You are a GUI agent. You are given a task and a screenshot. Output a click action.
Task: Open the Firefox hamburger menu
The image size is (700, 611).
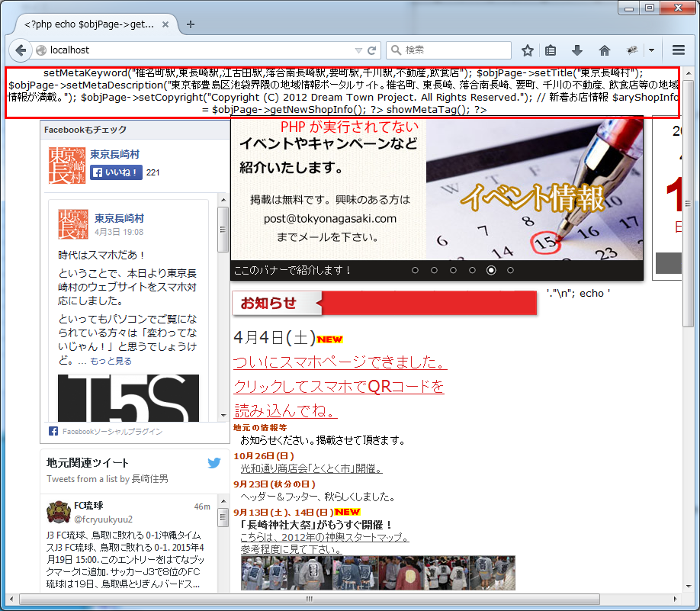pos(679,50)
